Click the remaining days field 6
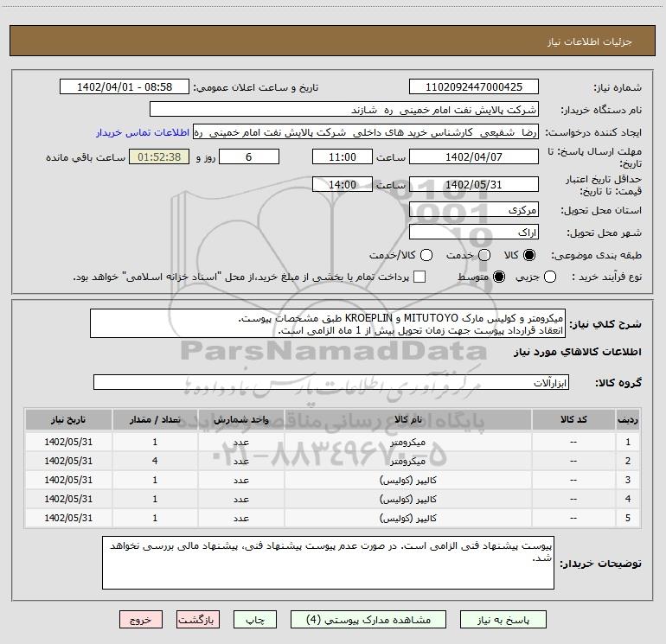This screenshot has width=666, height=644. coord(249,156)
